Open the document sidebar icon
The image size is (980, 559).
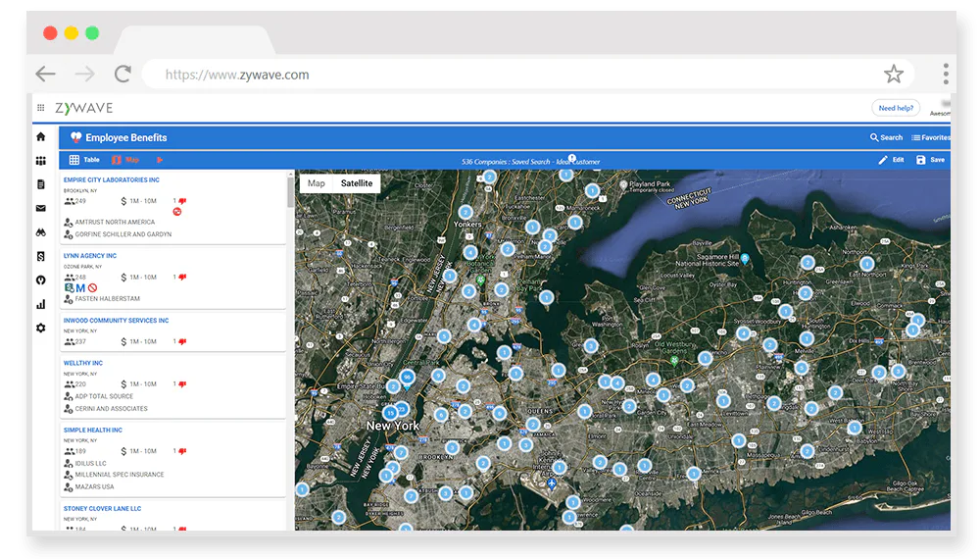pyautogui.click(x=40, y=184)
